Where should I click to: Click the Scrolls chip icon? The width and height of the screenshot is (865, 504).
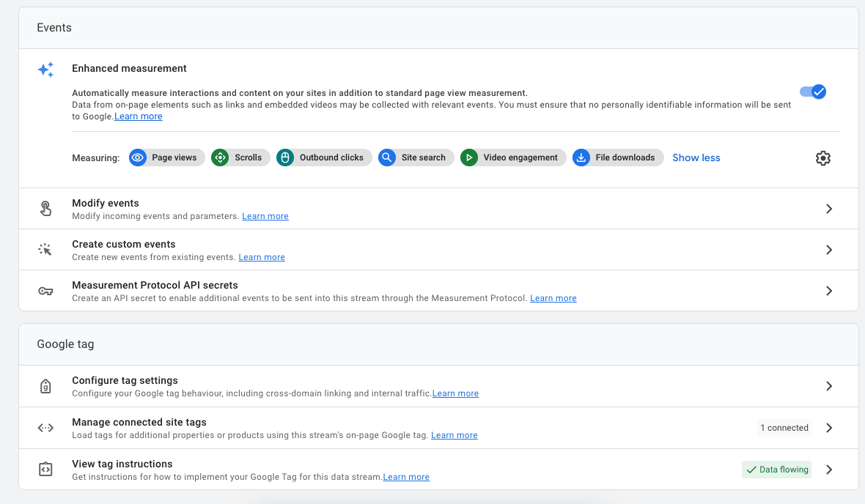(x=220, y=157)
